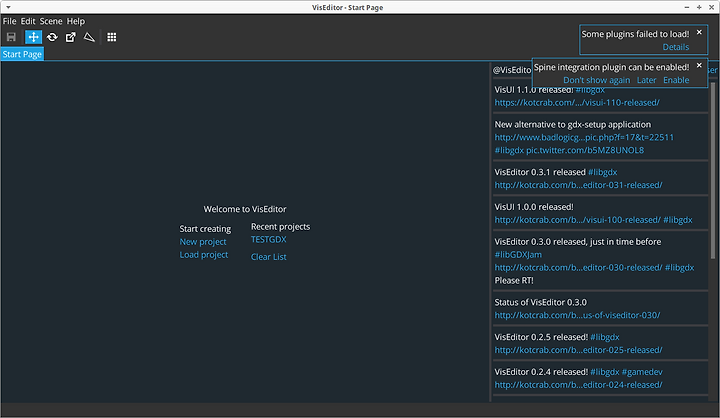Open the window menu arrow in title bar
The image size is (720, 418).
point(8,7)
